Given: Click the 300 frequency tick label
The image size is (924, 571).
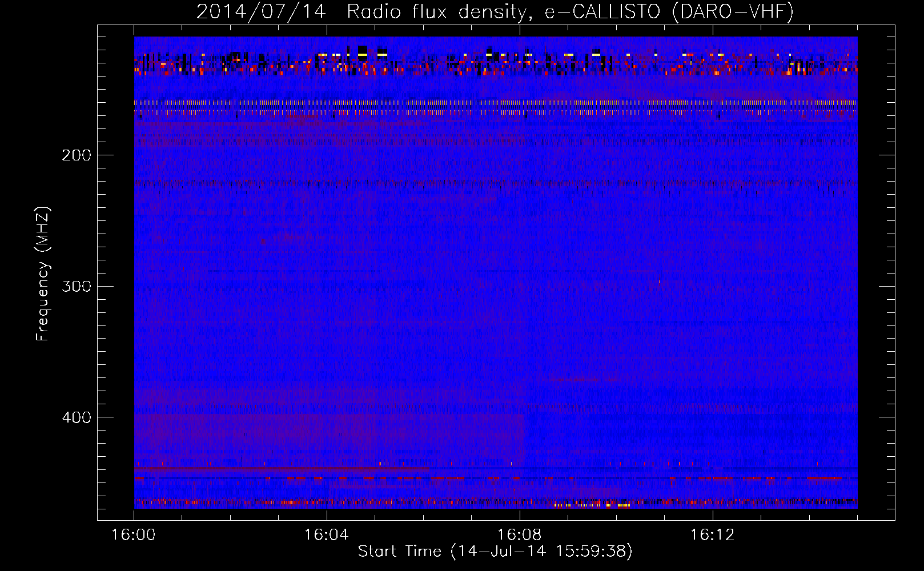Looking at the screenshot, I should coord(77,286).
